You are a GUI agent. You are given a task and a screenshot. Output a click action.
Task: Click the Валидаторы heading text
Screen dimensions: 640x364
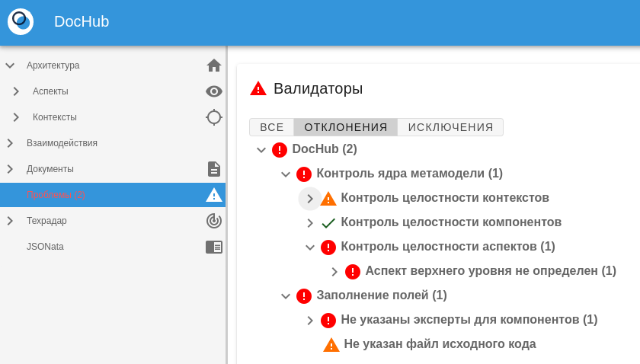[318, 88]
